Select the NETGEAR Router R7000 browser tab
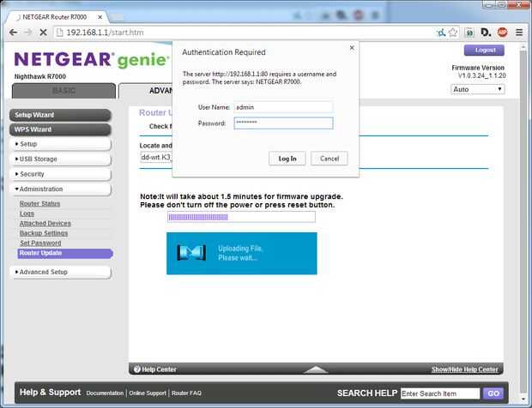This screenshot has height=408, width=532. pyautogui.click(x=56, y=17)
